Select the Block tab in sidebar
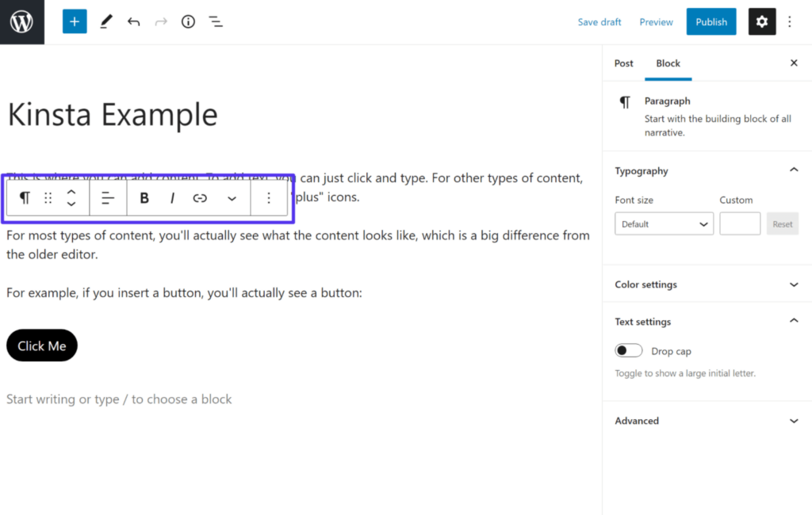This screenshot has width=812, height=515. 668,63
